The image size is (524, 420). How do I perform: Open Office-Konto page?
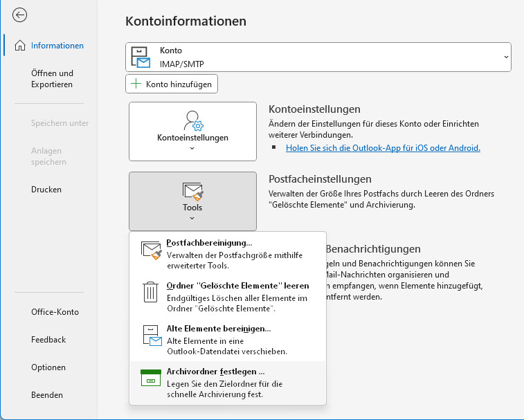click(x=55, y=312)
